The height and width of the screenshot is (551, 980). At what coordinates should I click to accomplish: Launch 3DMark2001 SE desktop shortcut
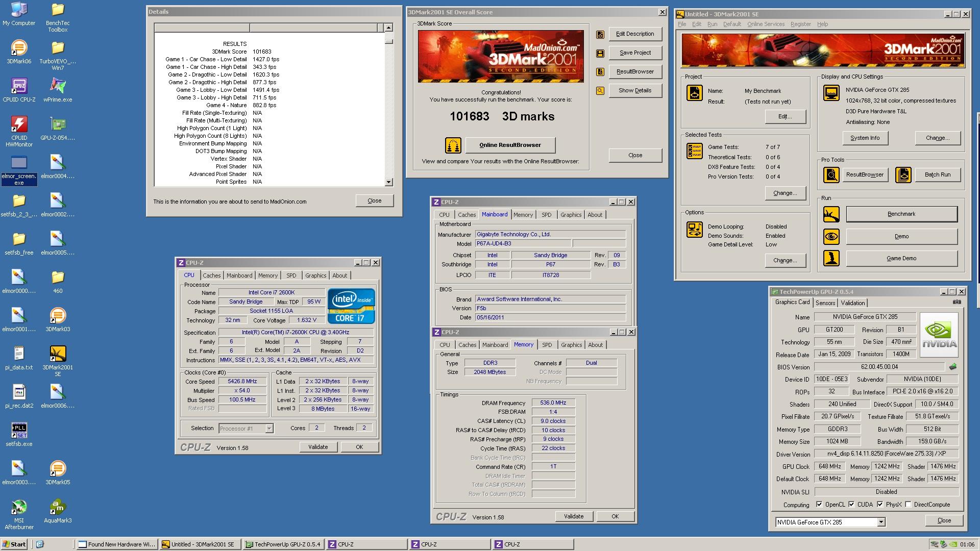coord(58,361)
